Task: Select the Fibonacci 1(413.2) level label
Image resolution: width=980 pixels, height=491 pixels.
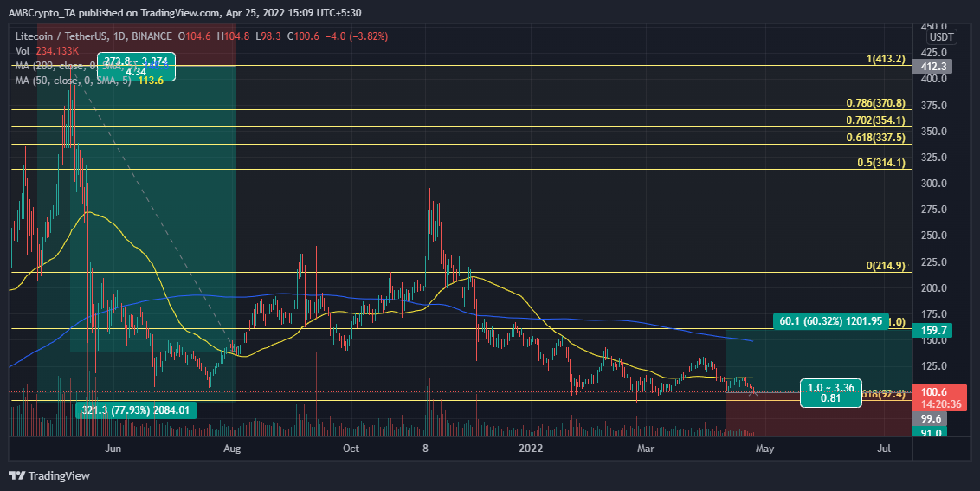Action: pyautogui.click(x=886, y=59)
